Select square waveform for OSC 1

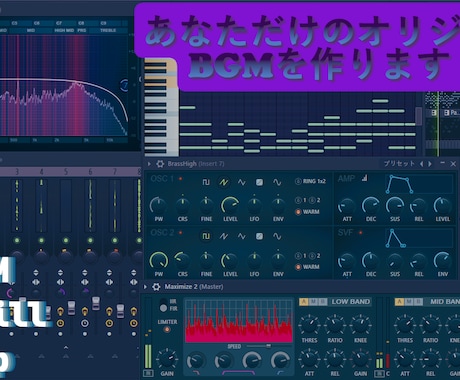pyautogui.click(x=206, y=182)
